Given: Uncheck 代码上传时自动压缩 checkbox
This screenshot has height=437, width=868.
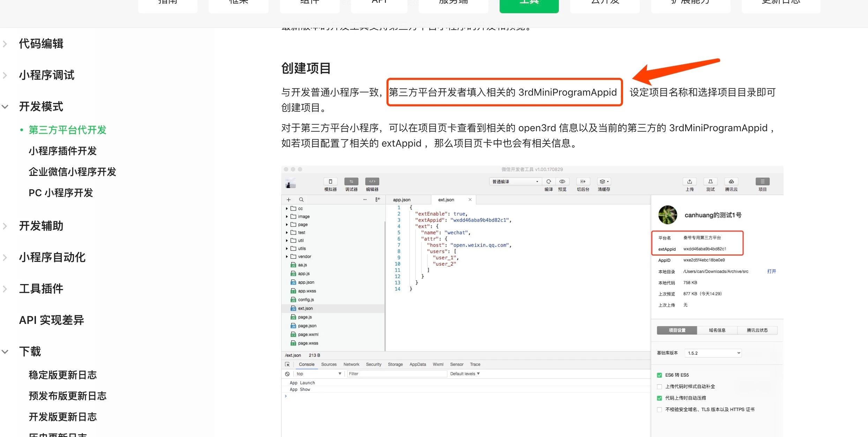Looking at the screenshot, I should coord(659,398).
